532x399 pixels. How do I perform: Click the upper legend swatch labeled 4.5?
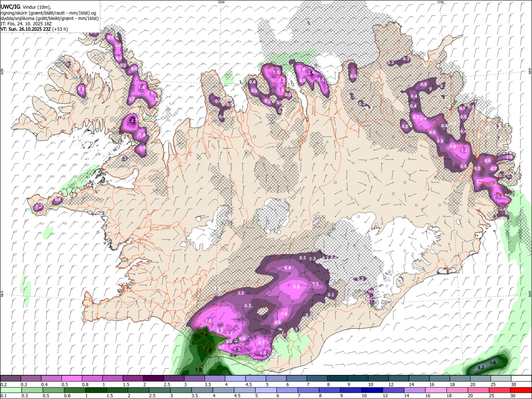[256, 379]
